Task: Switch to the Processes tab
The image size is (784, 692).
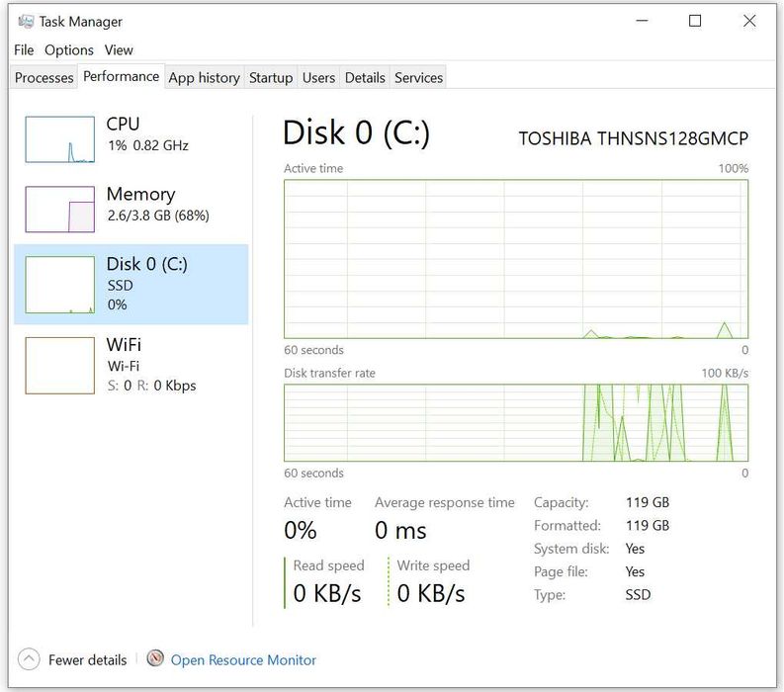Action: pos(44,77)
